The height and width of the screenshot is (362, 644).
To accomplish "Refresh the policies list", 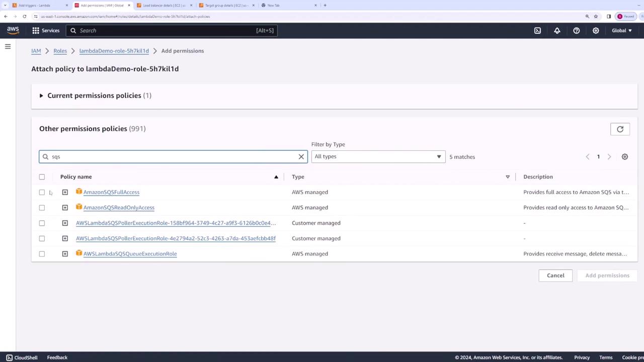I will click(x=620, y=129).
